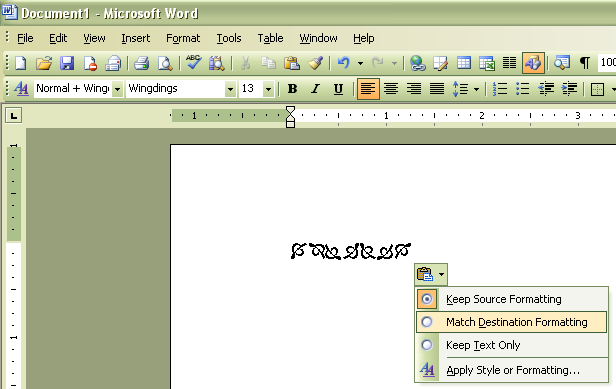Open the Format menu

pos(183,38)
